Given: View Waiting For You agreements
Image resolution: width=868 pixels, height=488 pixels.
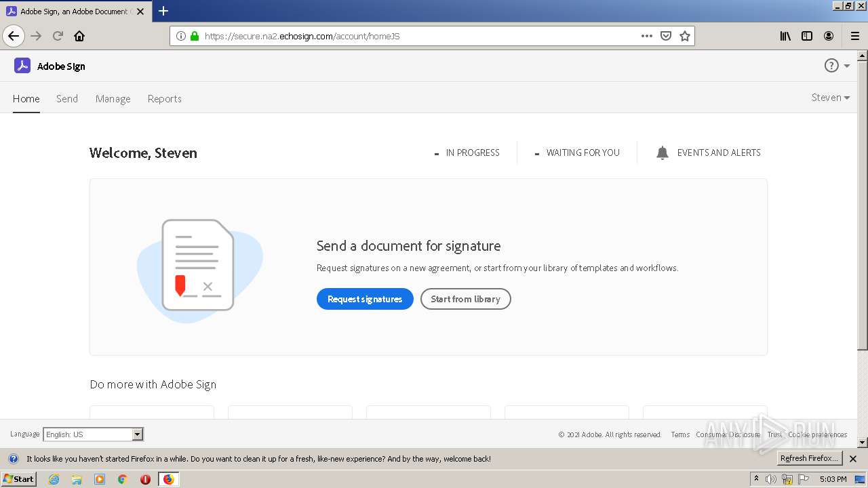Looking at the screenshot, I should point(577,152).
